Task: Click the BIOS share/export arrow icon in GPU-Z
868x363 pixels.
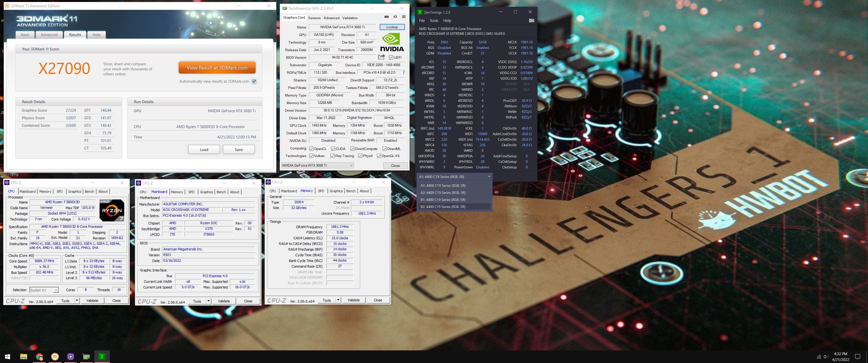Action: click(382, 57)
